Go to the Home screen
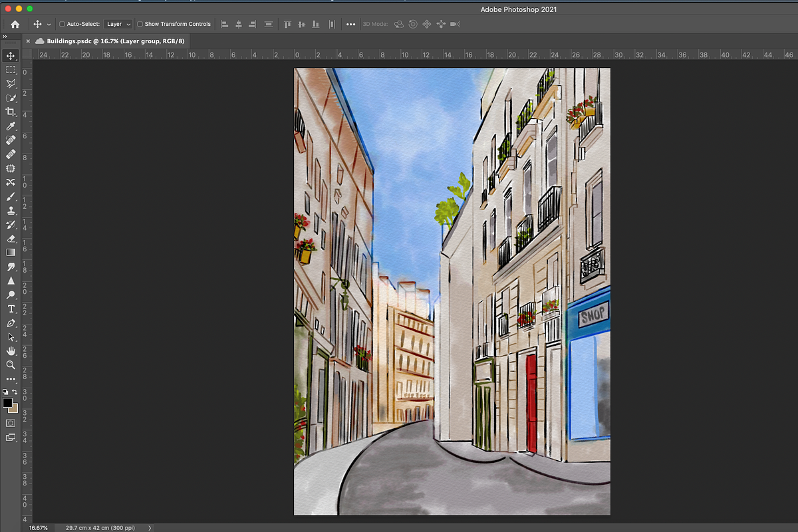Image resolution: width=798 pixels, height=532 pixels. (15, 24)
